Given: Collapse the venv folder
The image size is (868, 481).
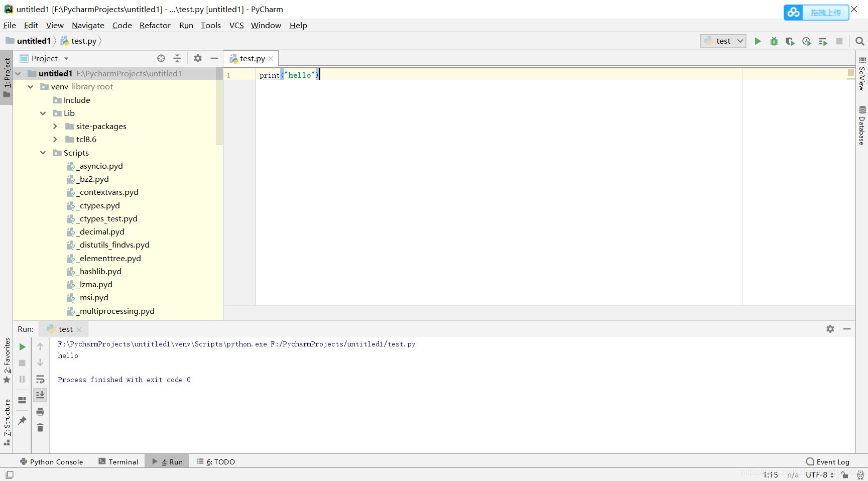Looking at the screenshot, I should 31,87.
